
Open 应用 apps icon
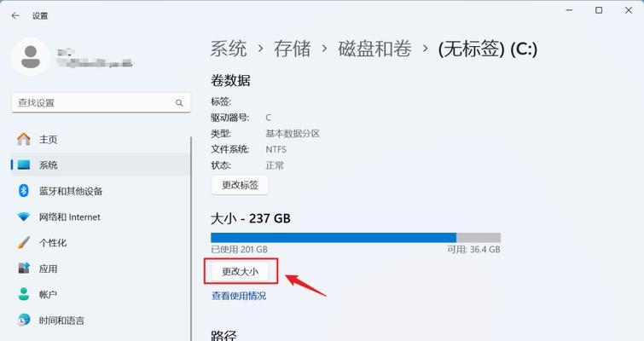pos(24,269)
